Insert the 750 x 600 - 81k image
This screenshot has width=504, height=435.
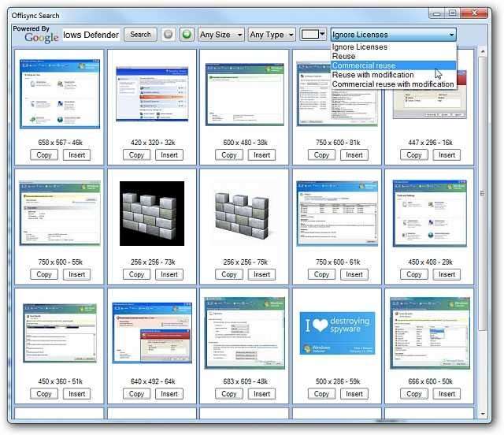354,155
